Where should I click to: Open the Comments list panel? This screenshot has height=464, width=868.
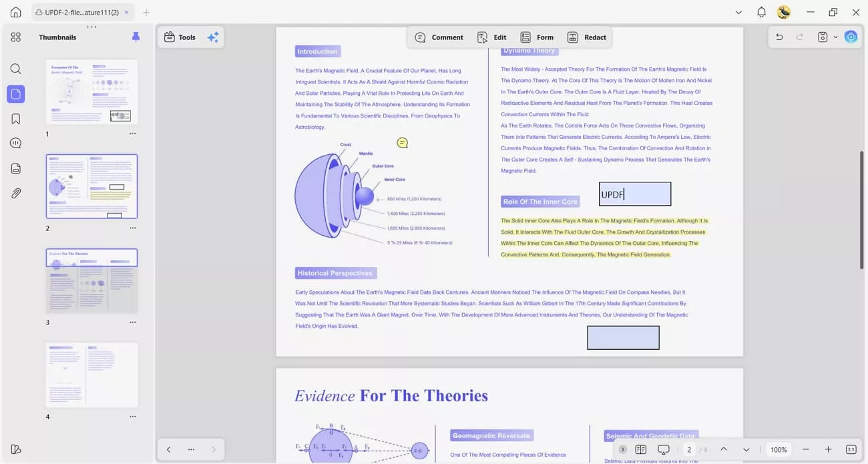[x=15, y=143]
